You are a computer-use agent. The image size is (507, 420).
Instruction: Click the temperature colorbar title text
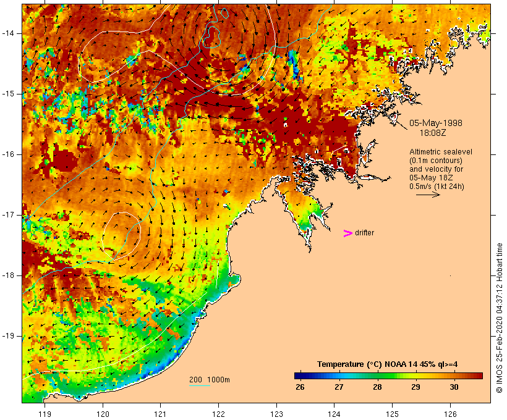388,364
